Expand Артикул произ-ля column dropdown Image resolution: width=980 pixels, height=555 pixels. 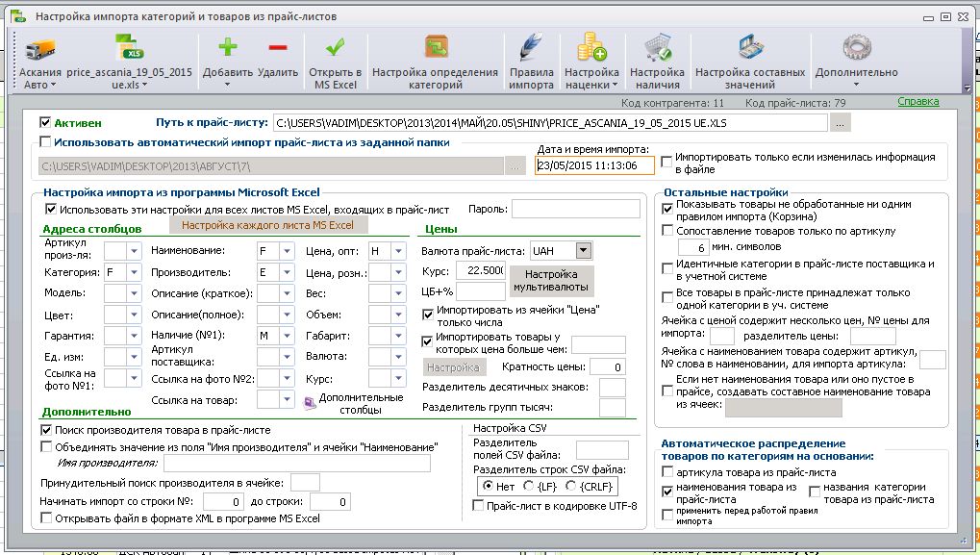[x=134, y=251]
